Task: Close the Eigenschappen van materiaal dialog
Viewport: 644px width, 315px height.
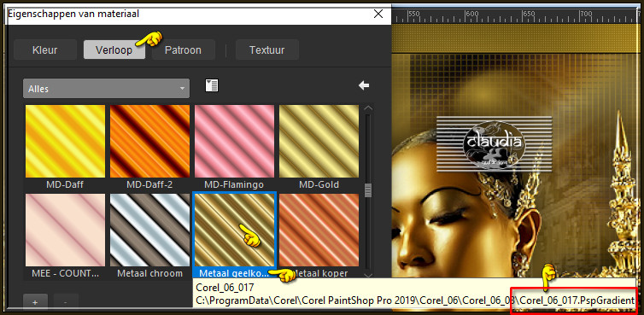Action: click(x=378, y=14)
